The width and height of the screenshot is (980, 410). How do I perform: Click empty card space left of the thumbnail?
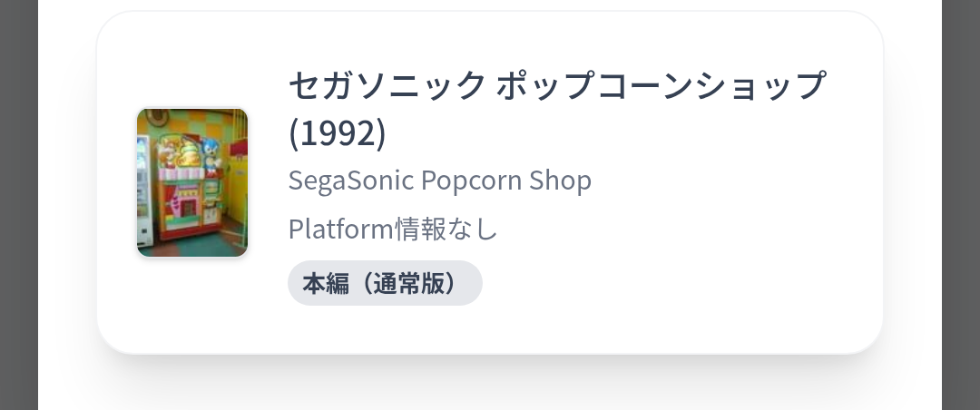117,182
